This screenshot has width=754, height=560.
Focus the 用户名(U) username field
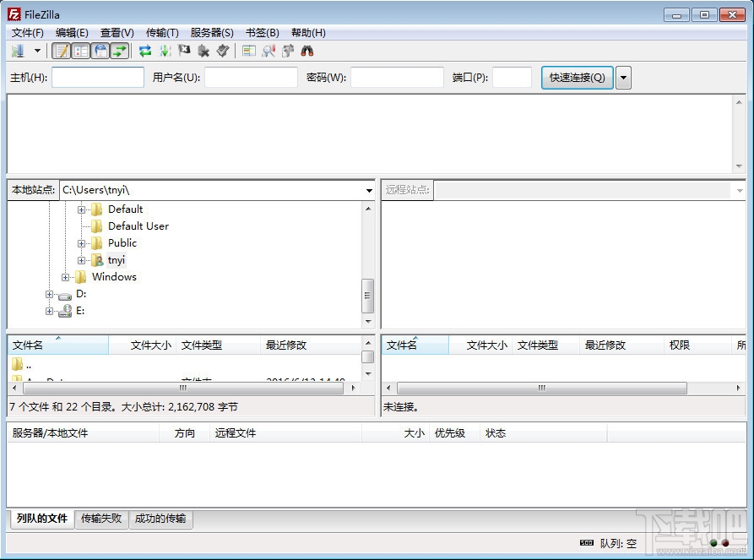[x=251, y=78]
